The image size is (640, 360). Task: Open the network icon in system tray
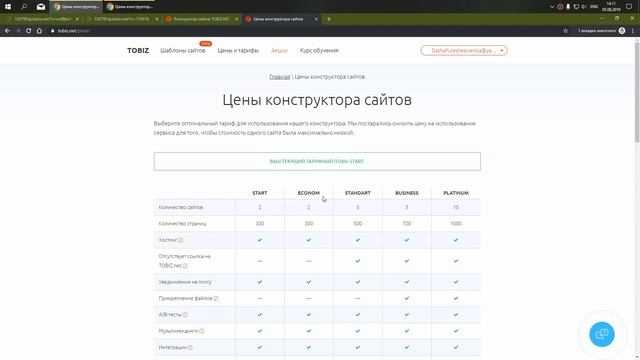(x=576, y=7)
